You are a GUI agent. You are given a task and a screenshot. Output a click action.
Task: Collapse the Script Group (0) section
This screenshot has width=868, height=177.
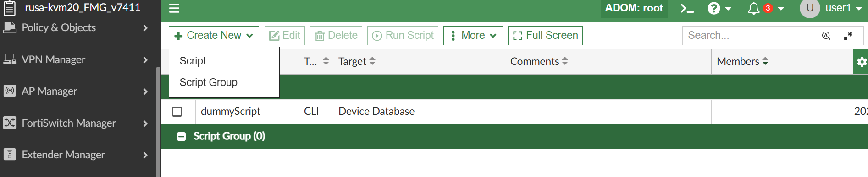(182, 136)
